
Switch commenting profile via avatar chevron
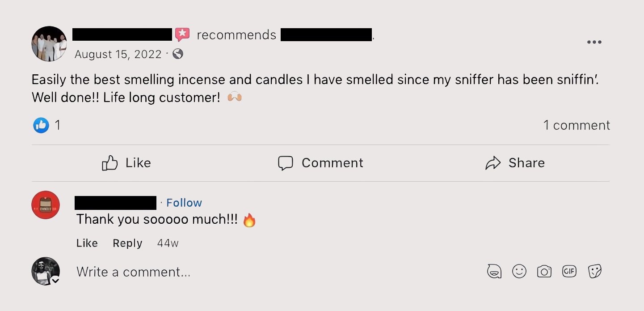(55, 281)
